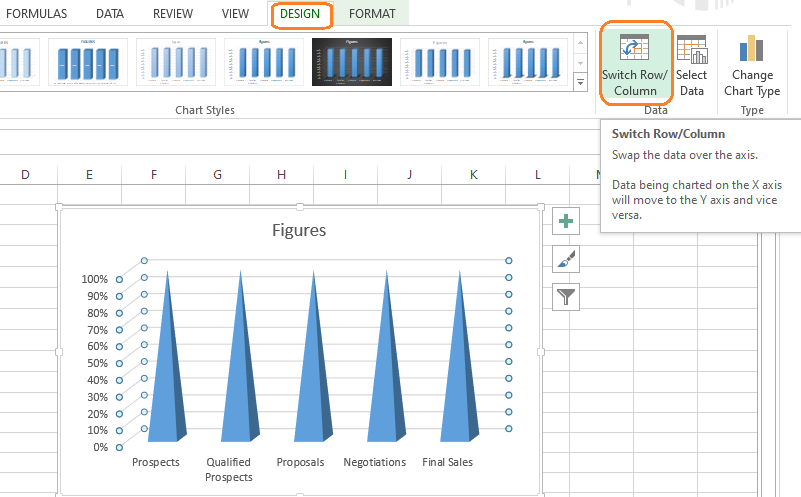Viewport: 801px width, 497px height.
Task: Open the FORMULAS ribbon tab
Action: (37, 14)
